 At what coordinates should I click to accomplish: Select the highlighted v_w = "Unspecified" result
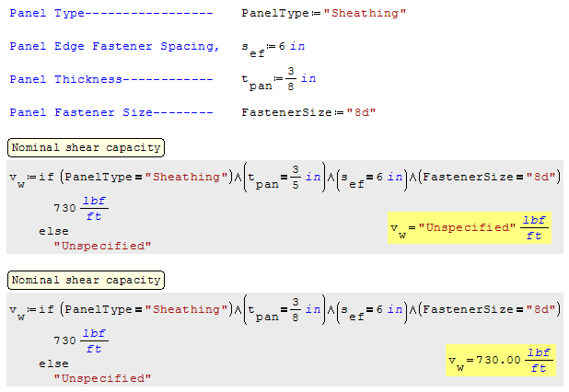pyautogui.click(x=469, y=227)
